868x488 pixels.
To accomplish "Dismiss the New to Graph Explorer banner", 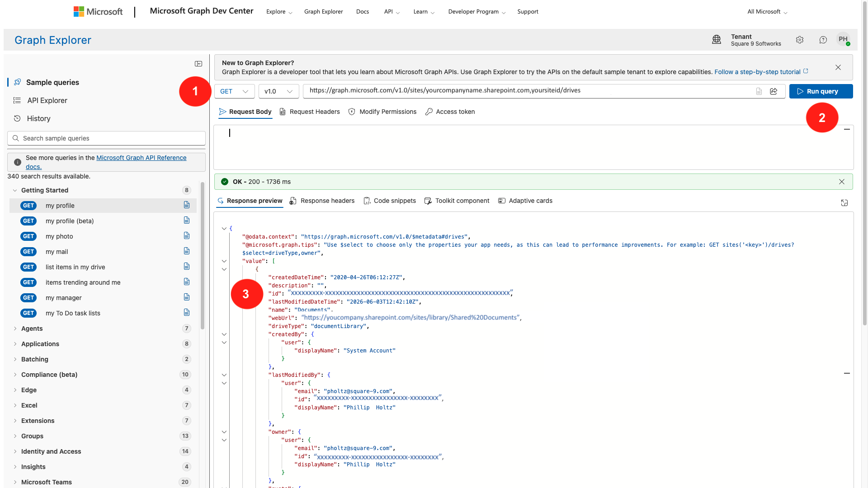I will pyautogui.click(x=838, y=67).
